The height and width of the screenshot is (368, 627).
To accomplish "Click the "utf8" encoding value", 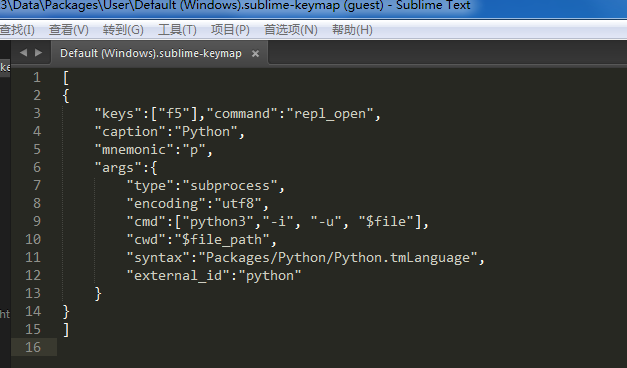I will (x=238, y=204).
